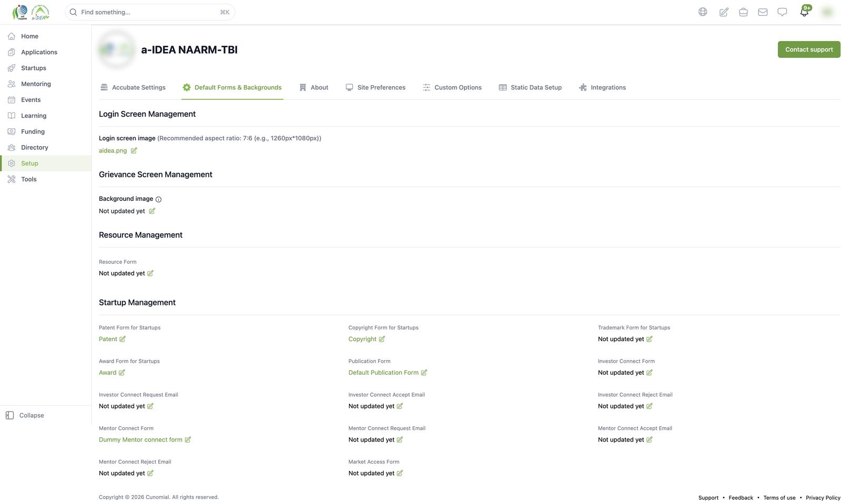Viewport: 841px width, 504px height.
Task: Click the organization profile picture
Action: (117, 49)
